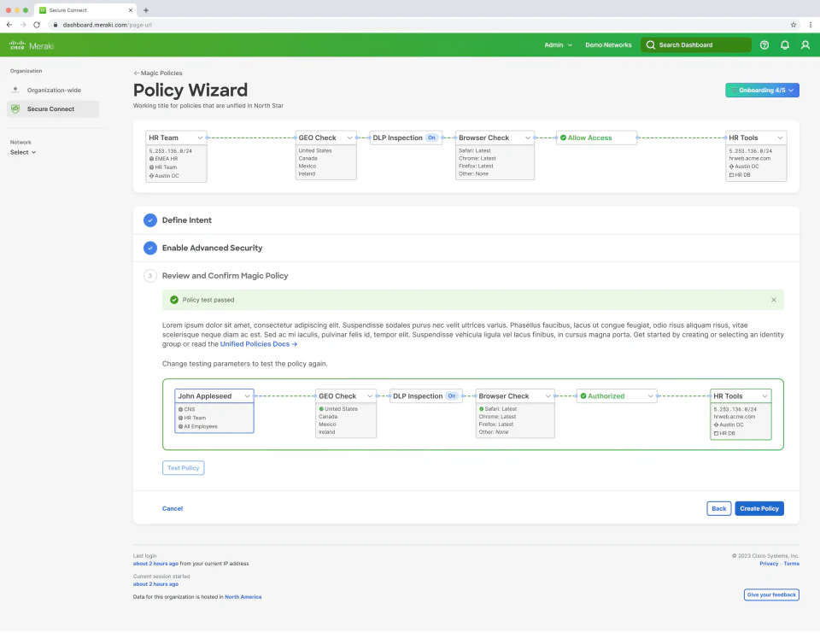Click the Secure Connect shield icon

[15, 108]
